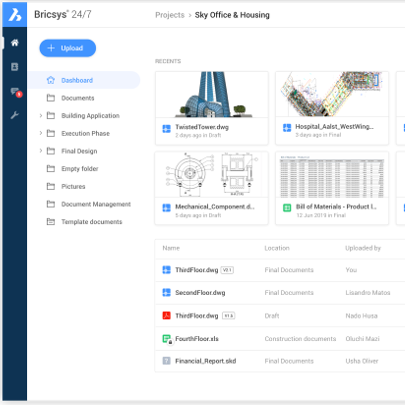Open the Execution Phase folder
405x405 pixels.
point(85,133)
